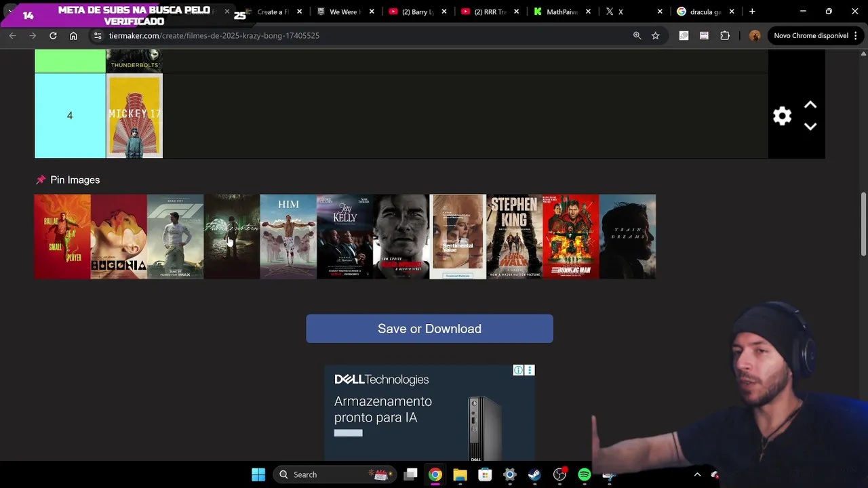Open Spotify from the taskbar

coord(584,474)
